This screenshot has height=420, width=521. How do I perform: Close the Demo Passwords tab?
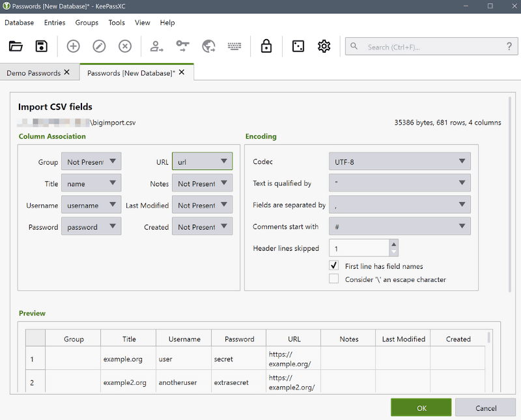point(67,72)
